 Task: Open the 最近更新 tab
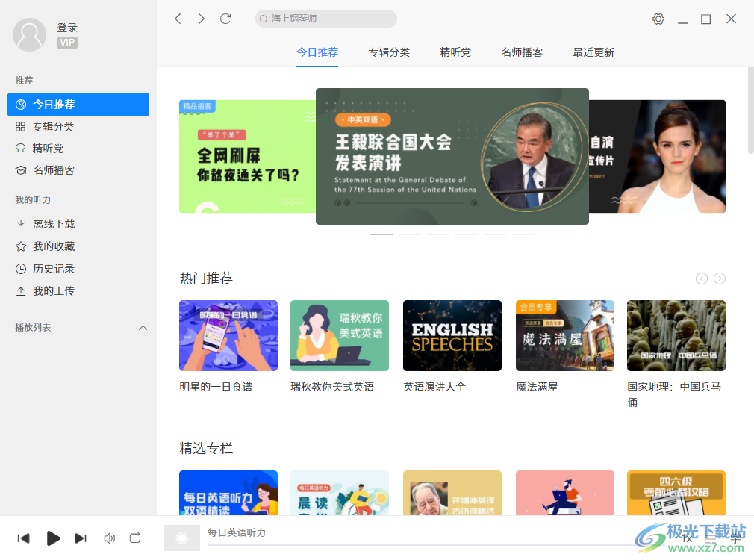click(593, 52)
